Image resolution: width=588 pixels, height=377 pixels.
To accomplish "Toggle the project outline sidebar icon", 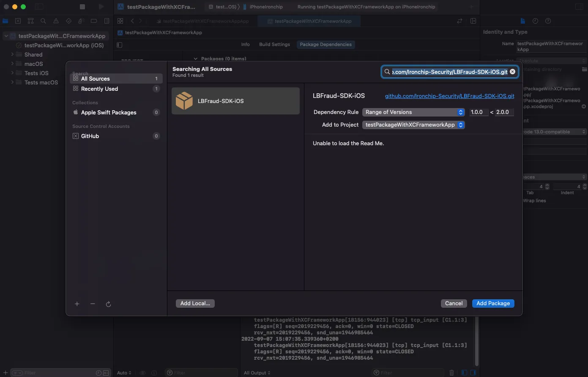I will (x=120, y=44).
